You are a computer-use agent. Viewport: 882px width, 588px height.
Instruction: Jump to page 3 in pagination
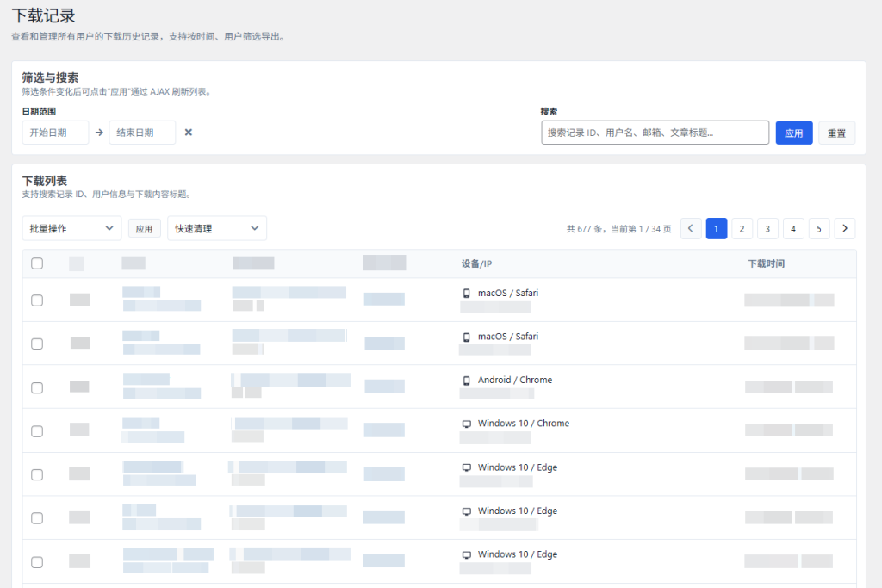point(767,228)
